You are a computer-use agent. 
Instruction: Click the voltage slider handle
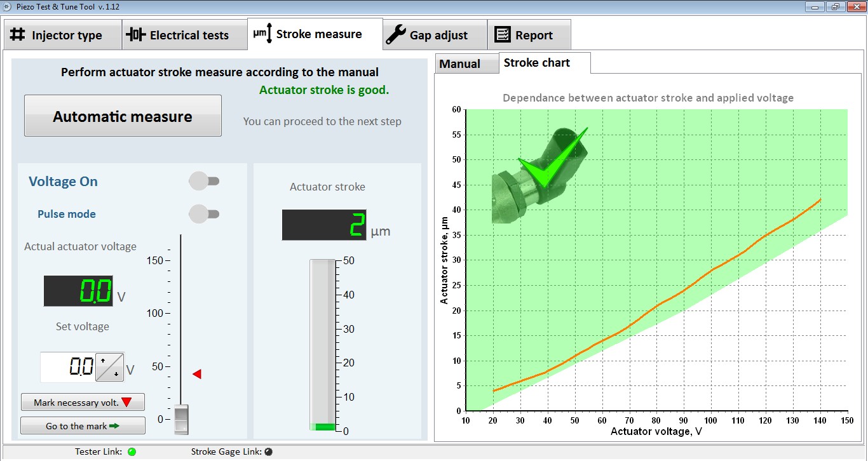182,420
